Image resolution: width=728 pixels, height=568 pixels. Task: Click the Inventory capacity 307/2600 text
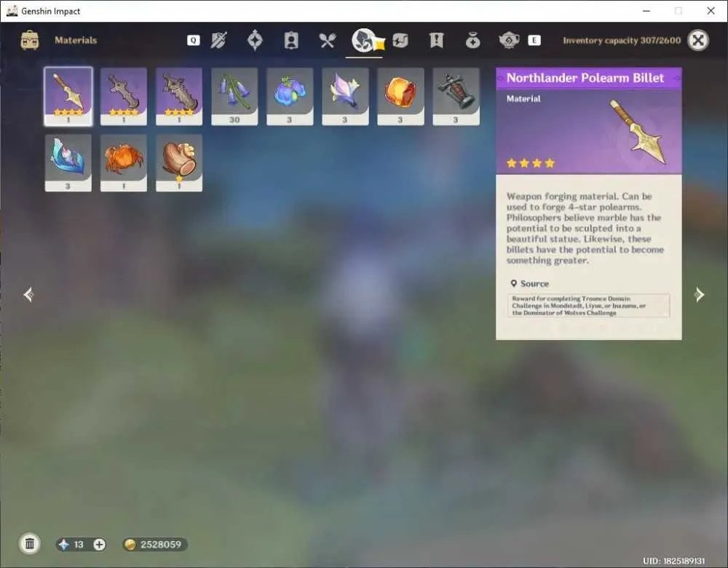point(622,40)
